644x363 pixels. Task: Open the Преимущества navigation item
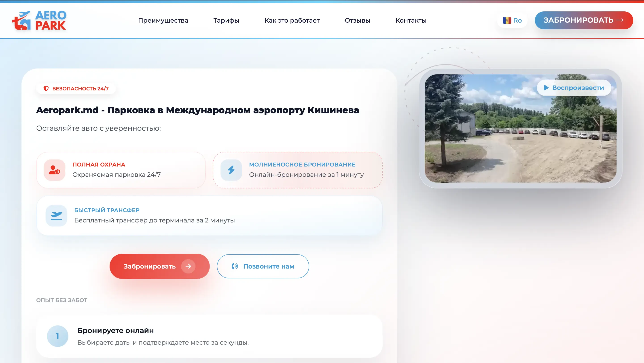click(163, 21)
